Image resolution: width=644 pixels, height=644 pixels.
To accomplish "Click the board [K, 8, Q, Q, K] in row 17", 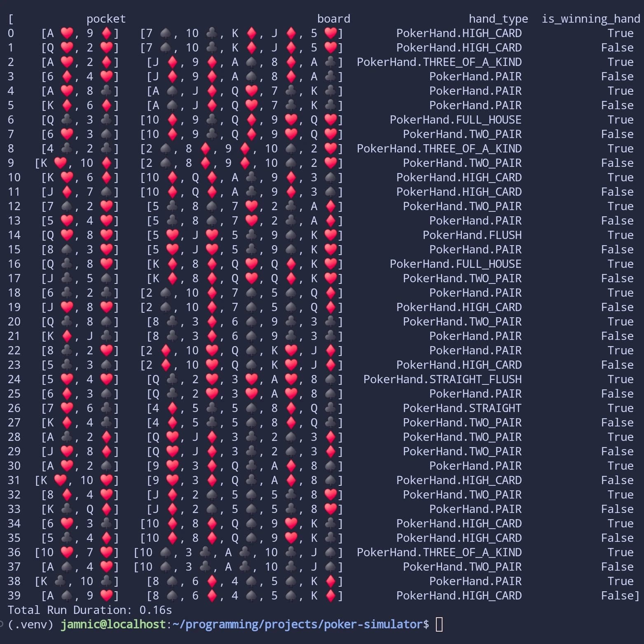I will [245, 279].
